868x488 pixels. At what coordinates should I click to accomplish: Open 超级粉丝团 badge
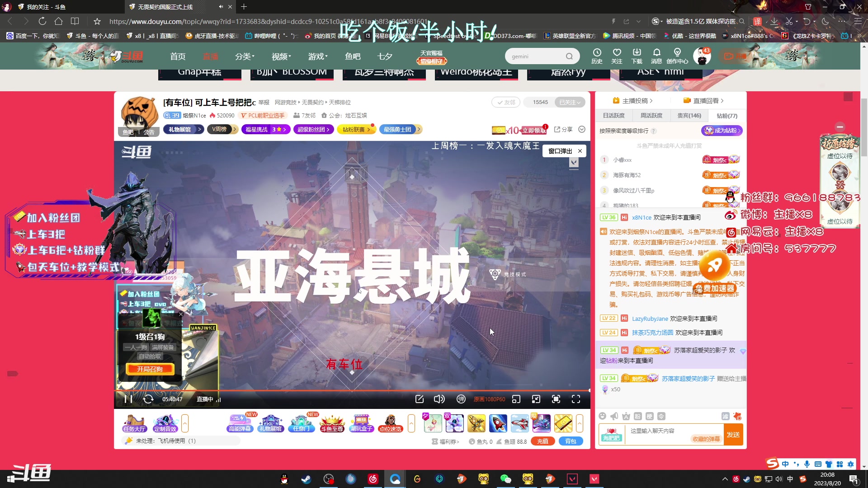pyautogui.click(x=314, y=130)
